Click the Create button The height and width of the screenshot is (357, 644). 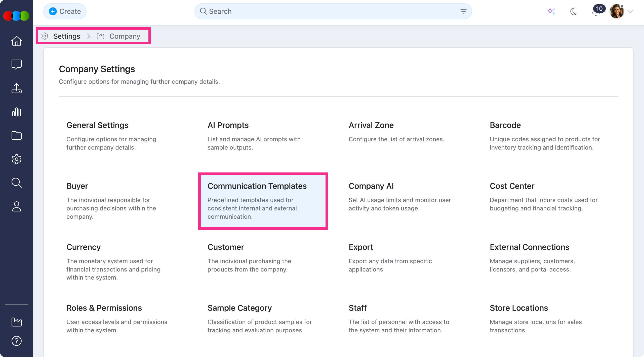coord(65,11)
